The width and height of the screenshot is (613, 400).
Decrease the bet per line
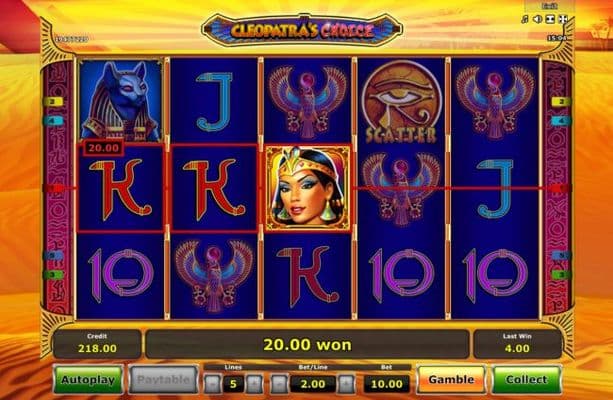point(279,384)
